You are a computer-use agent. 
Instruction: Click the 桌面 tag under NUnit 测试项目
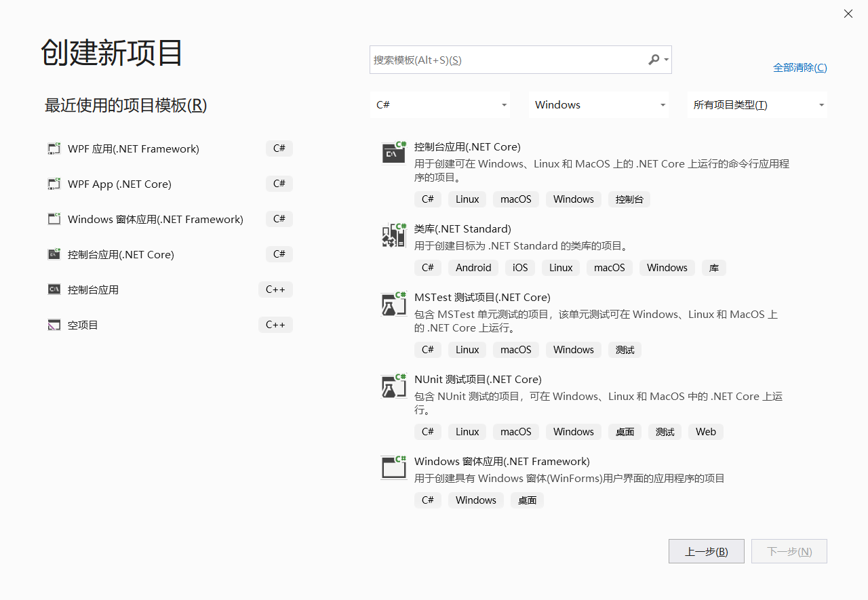tap(625, 432)
